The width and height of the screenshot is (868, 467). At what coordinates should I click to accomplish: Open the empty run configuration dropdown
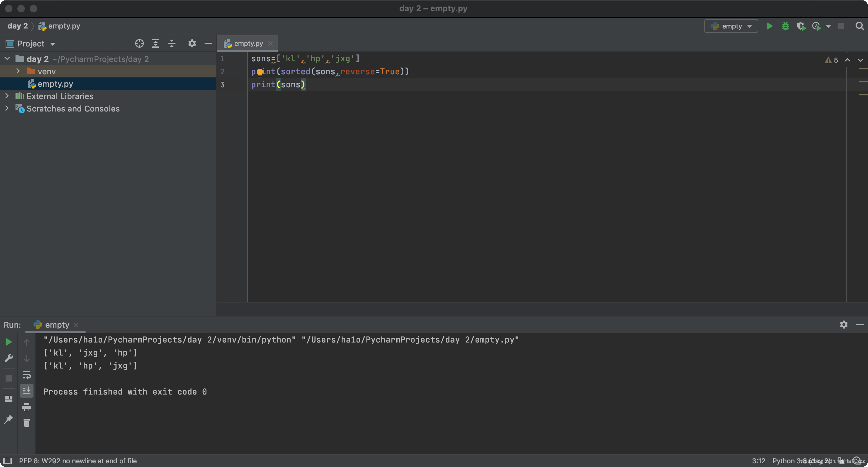731,26
